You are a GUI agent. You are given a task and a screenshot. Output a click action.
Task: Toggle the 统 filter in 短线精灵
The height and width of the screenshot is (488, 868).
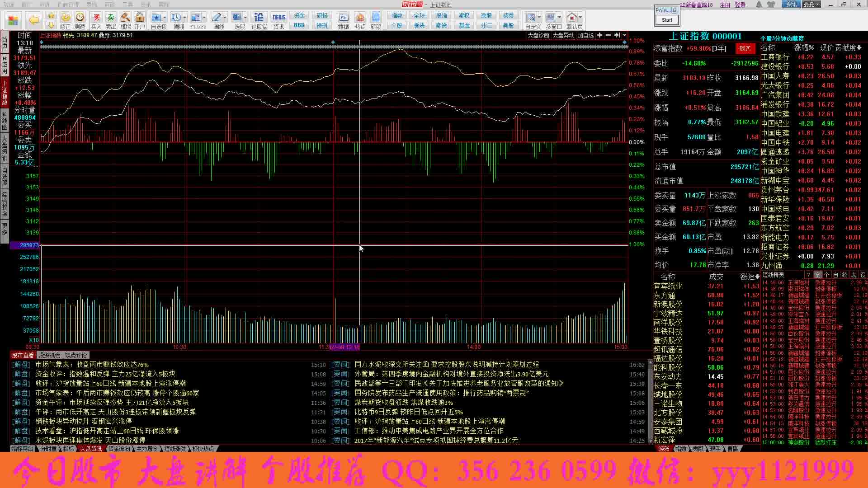(x=844, y=275)
